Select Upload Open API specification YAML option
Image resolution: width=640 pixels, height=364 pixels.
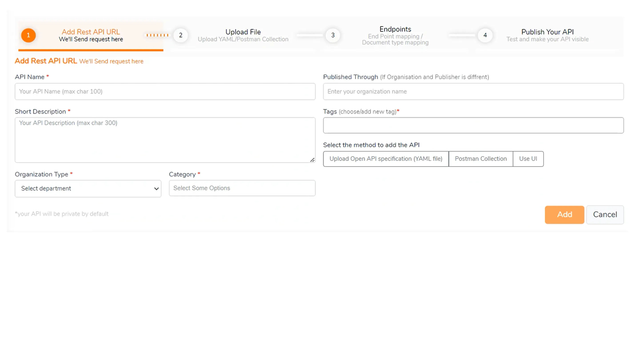coord(386,159)
